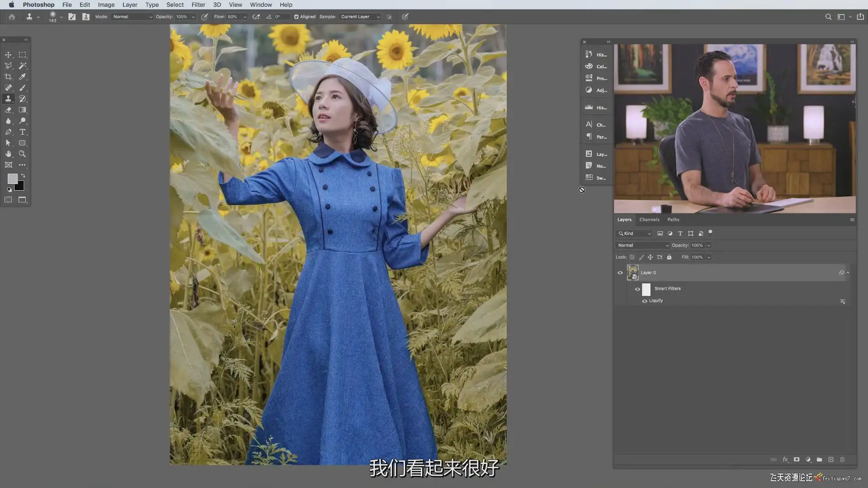The height and width of the screenshot is (488, 868).
Task: Select the Horizontal Type tool
Action: [x=22, y=132]
